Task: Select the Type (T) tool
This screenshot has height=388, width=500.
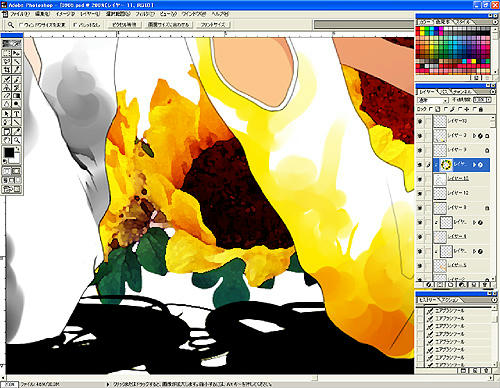Action: click(x=17, y=114)
